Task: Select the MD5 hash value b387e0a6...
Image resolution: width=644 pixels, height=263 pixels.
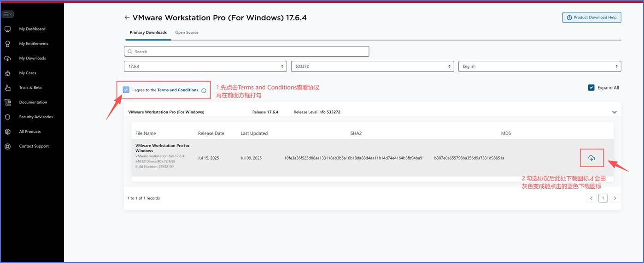Action: [x=469, y=158]
